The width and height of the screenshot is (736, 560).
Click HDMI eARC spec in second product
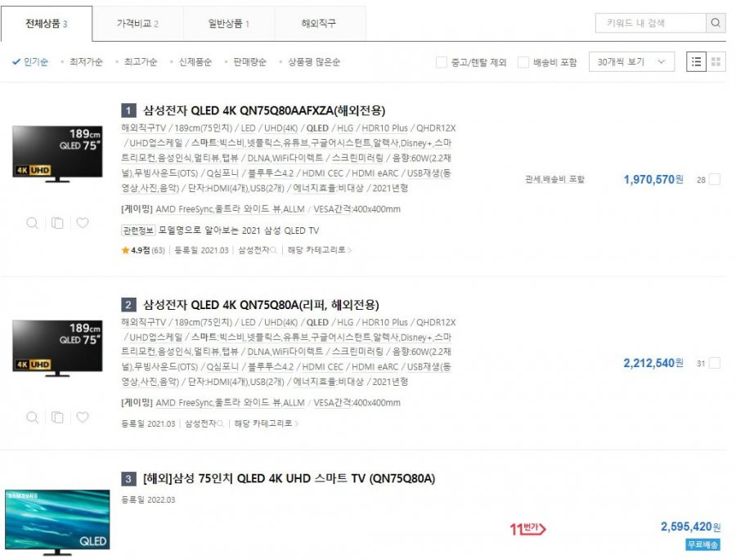pyautogui.click(x=375, y=367)
